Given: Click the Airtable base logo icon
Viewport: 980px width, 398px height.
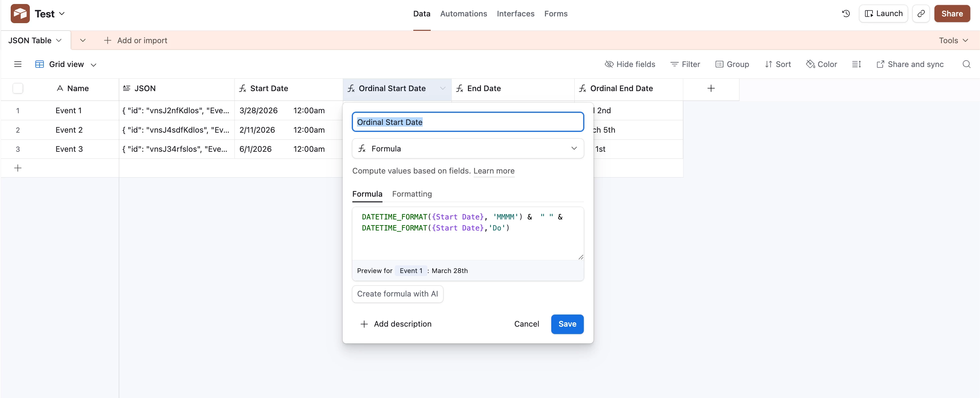Looking at the screenshot, I should 20,14.
